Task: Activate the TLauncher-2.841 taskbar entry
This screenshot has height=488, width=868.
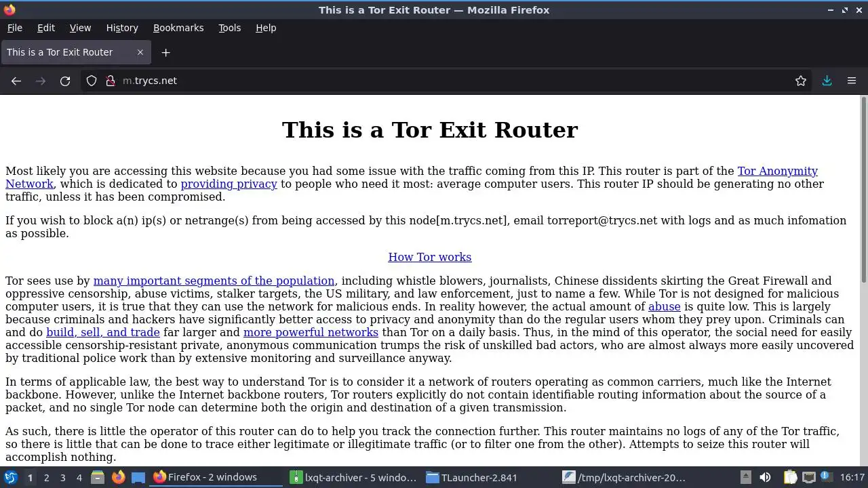Action: pyautogui.click(x=490, y=477)
